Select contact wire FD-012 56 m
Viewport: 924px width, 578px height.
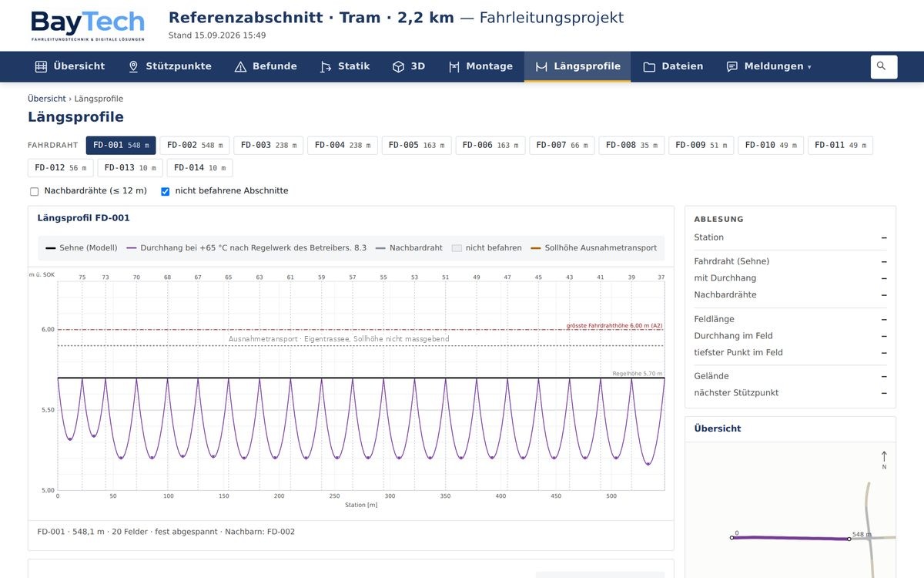61,168
